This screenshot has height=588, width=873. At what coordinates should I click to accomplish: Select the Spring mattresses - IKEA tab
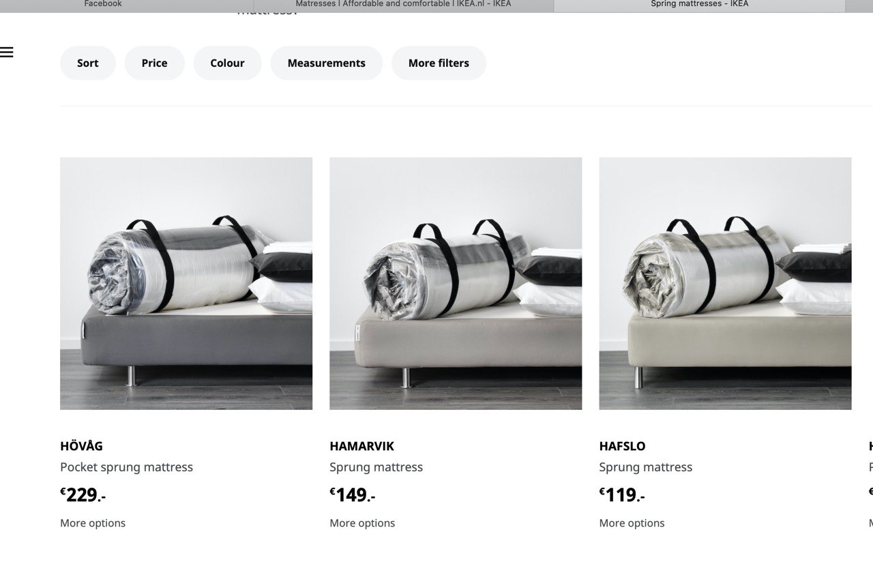click(x=699, y=4)
